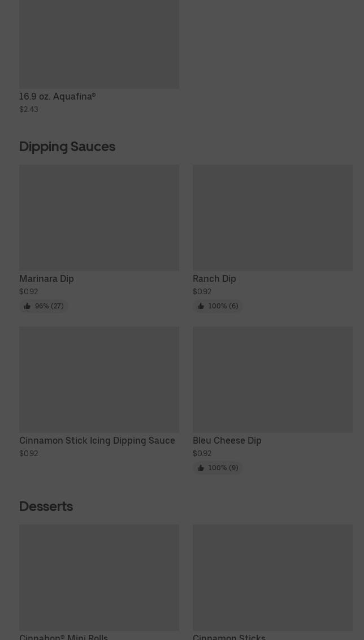
Task: Open the Marinara Dip item image
Action: tap(99, 217)
